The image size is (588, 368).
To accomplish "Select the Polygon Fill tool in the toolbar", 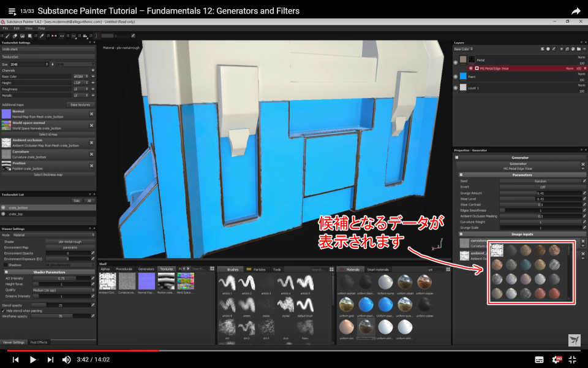I will (x=29, y=36).
